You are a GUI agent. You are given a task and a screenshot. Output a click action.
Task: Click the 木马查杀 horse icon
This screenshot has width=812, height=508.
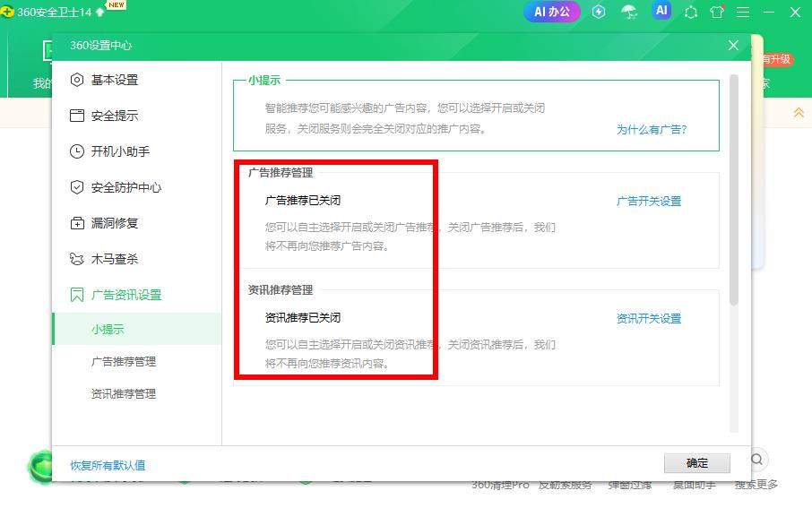(77, 259)
